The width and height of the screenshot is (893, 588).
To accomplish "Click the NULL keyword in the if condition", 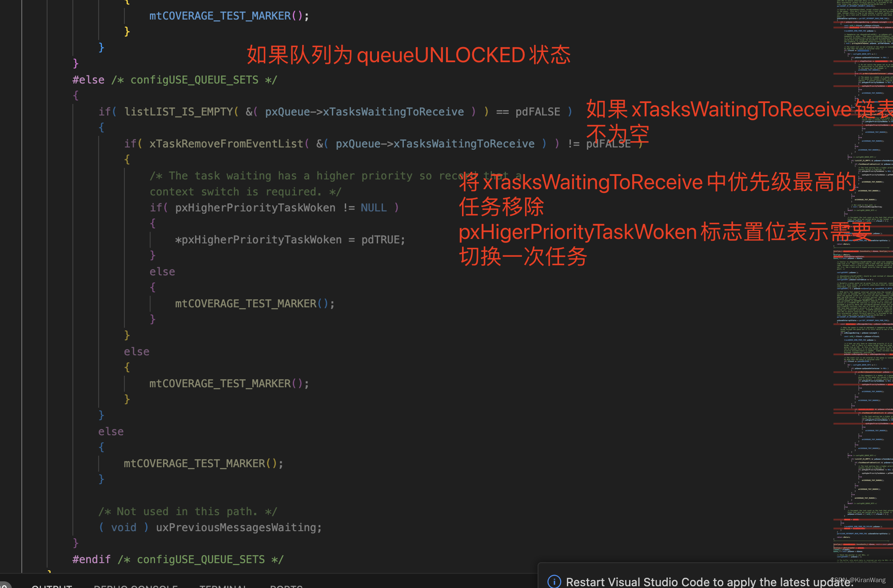I will pos(374,207).
